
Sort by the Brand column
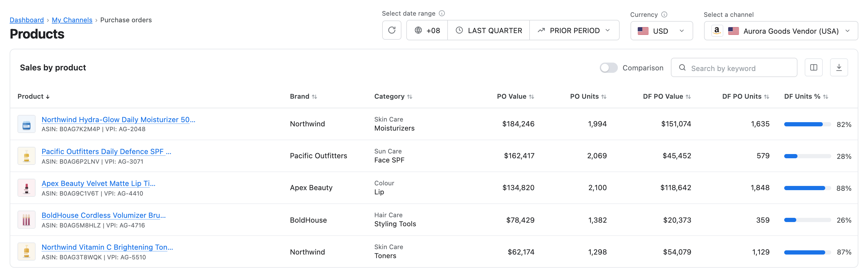pos(303,97)
